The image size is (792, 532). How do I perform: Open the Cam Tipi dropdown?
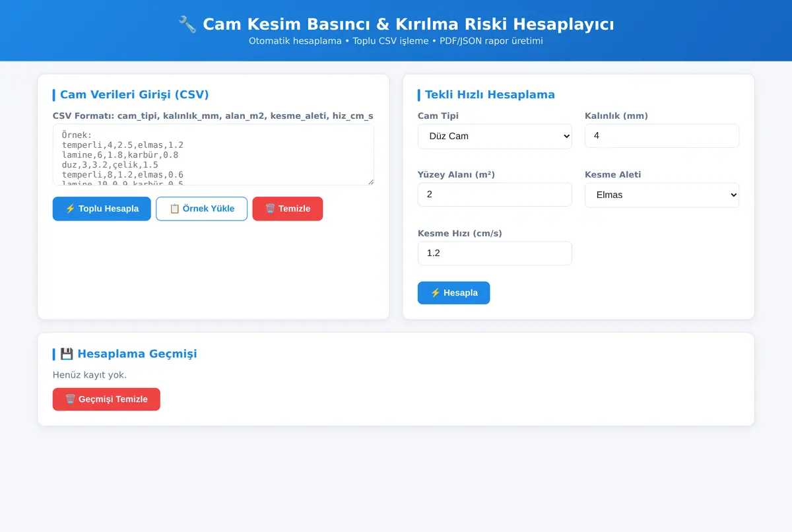495,136
